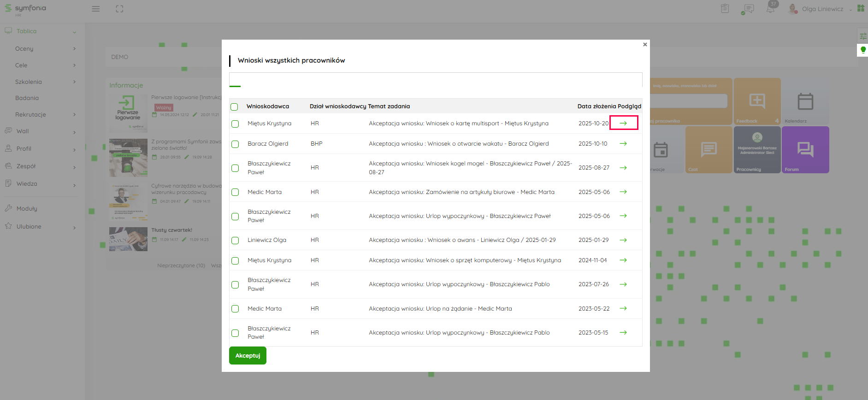Open Badania in the sidebar

point(27,98)
